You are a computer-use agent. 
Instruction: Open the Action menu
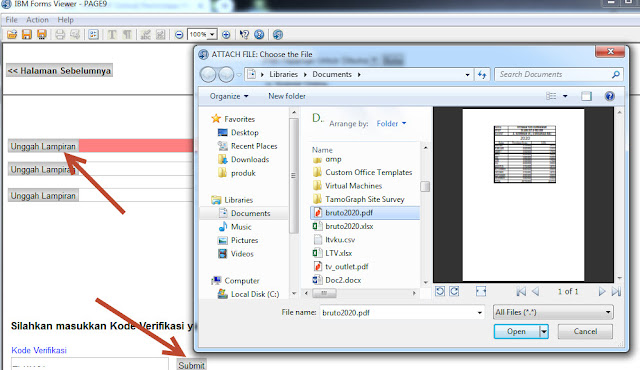37,20
